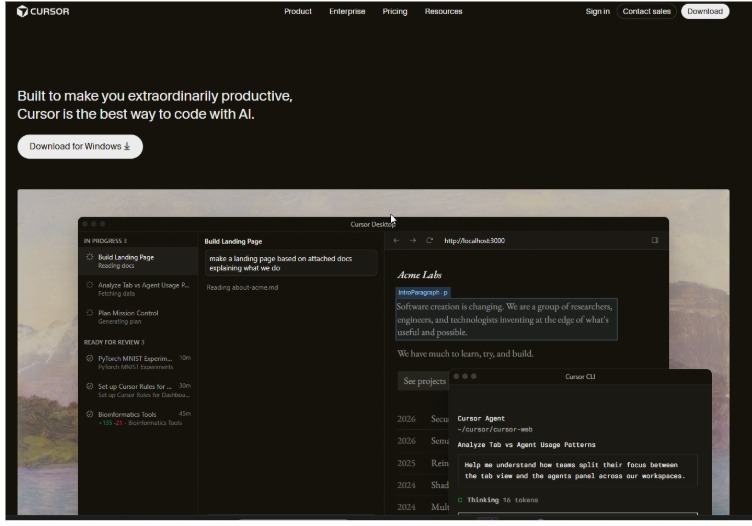Click spinner icon beside Build Landing Page

pos(89,257)
